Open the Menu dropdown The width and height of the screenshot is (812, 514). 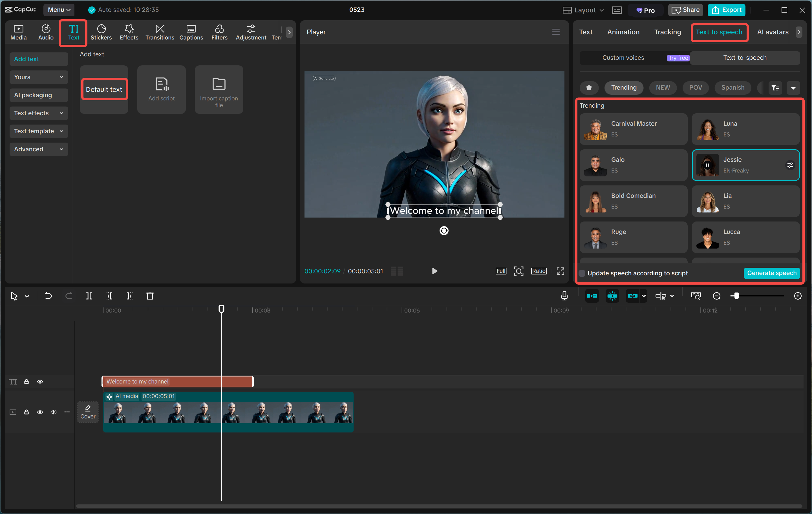pos(59,10)
